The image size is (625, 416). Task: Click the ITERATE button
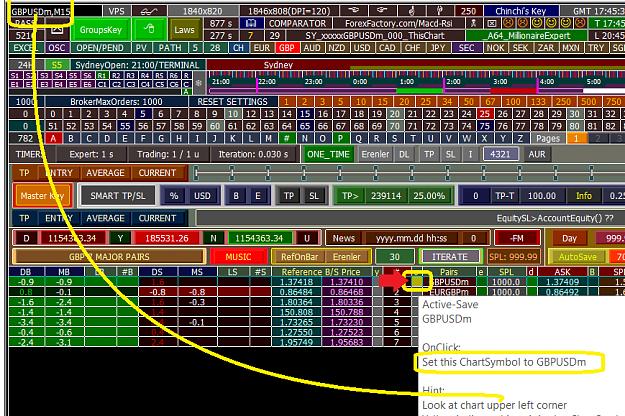[x=450, y=257]
